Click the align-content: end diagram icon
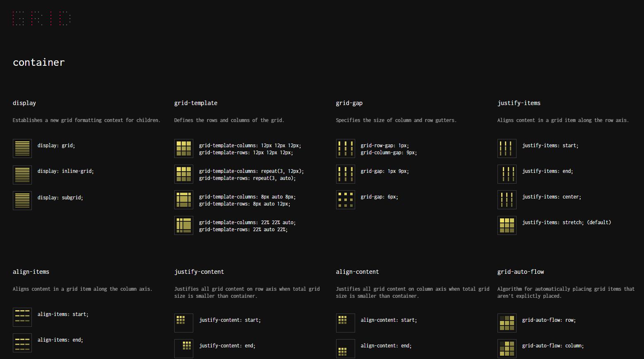 (x=345, y=348)
